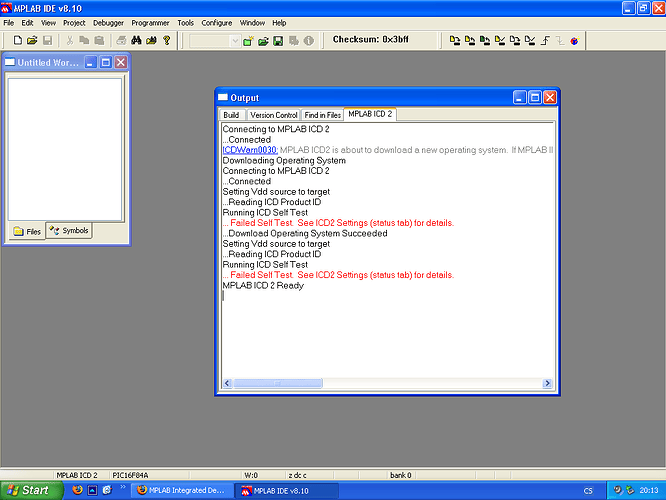Click the Release from Reset icon
The width and height of the screenshot is (666, 500).
click(545, 41)
